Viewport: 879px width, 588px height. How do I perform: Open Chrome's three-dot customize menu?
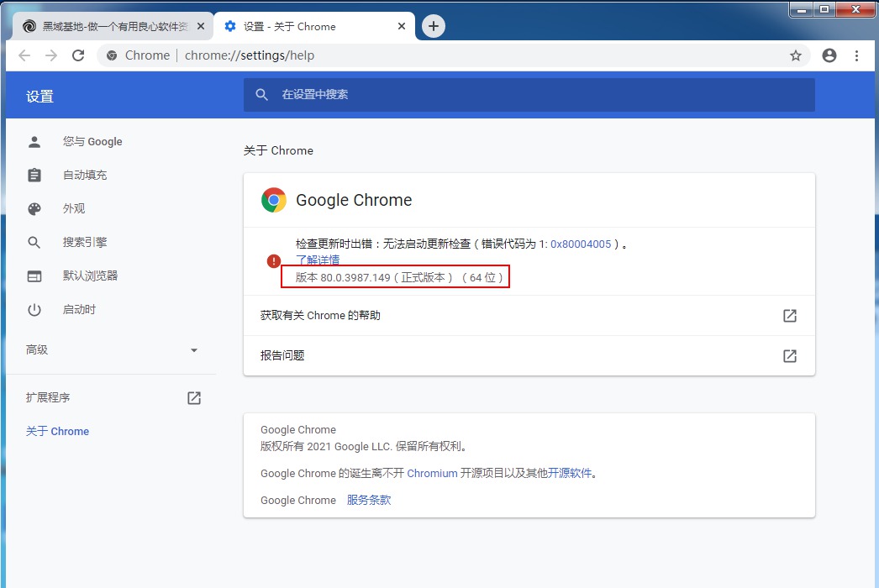(x=856, y=55)
